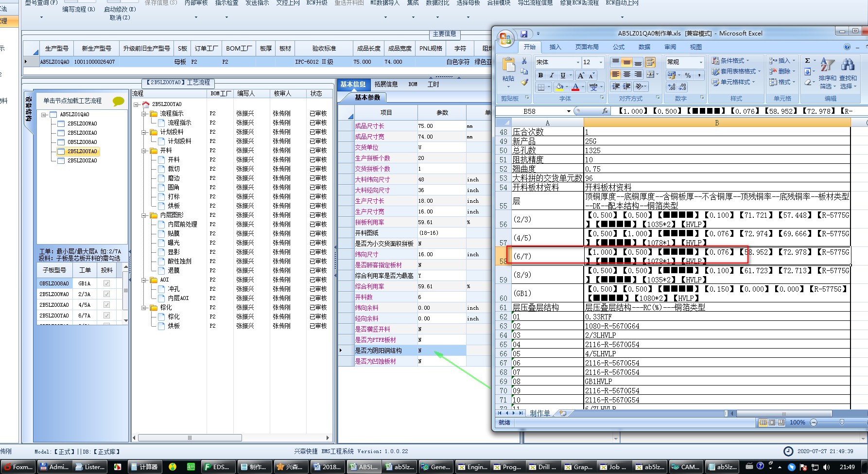Save the workbook from Quick Access toolbar

click(x=524, y=34)
